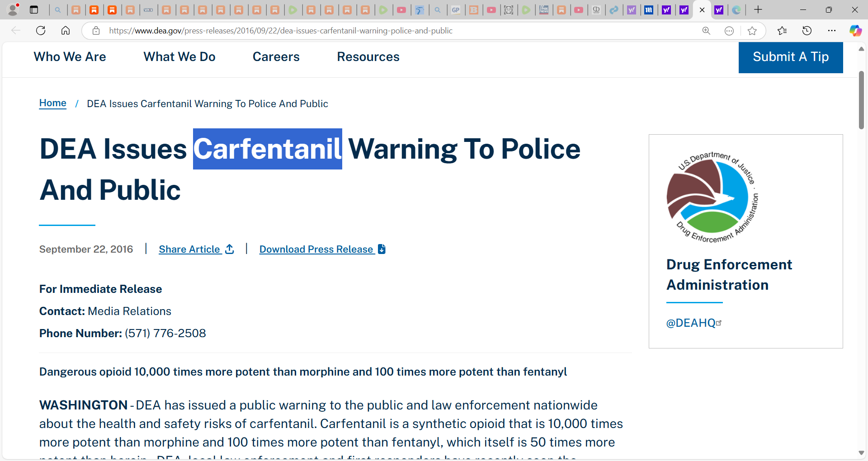Click the upload icon beside Share Article
The image size is (868, 461).
coord(230,249)
